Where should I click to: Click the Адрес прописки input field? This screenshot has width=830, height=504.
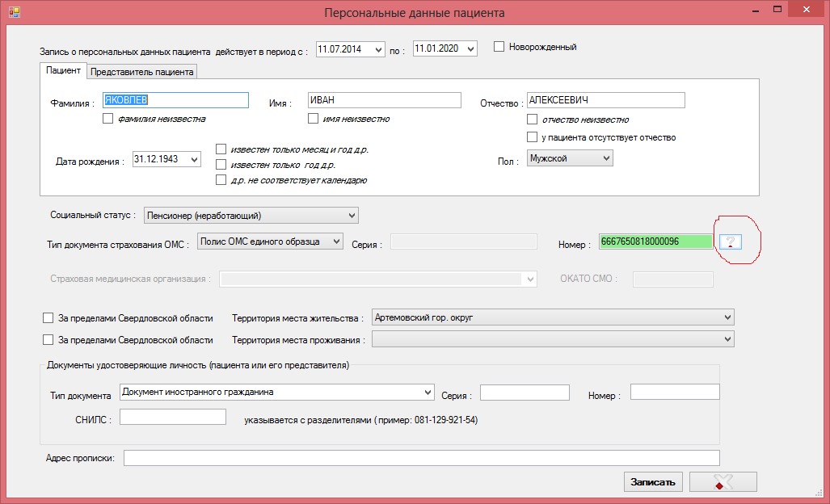pyautogui.click(x=422, y=458)
